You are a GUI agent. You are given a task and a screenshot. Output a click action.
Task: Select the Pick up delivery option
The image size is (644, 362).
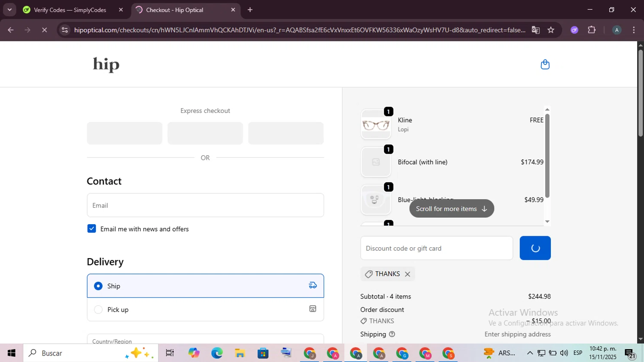click(205, 309)
